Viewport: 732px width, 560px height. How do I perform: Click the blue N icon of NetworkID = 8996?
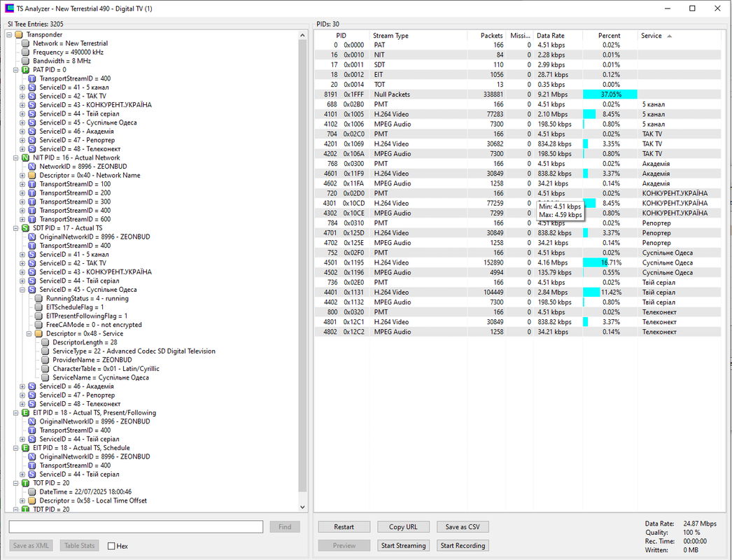[x=31, y=167]
